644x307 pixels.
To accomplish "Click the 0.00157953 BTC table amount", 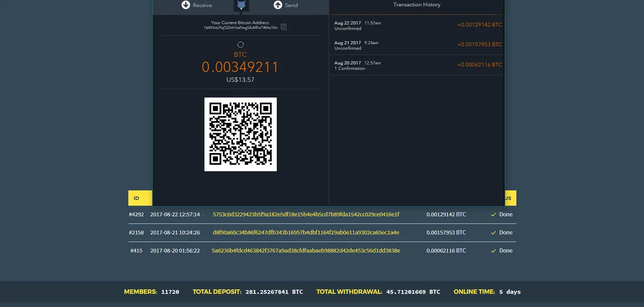I will click(x=446, y=233).
